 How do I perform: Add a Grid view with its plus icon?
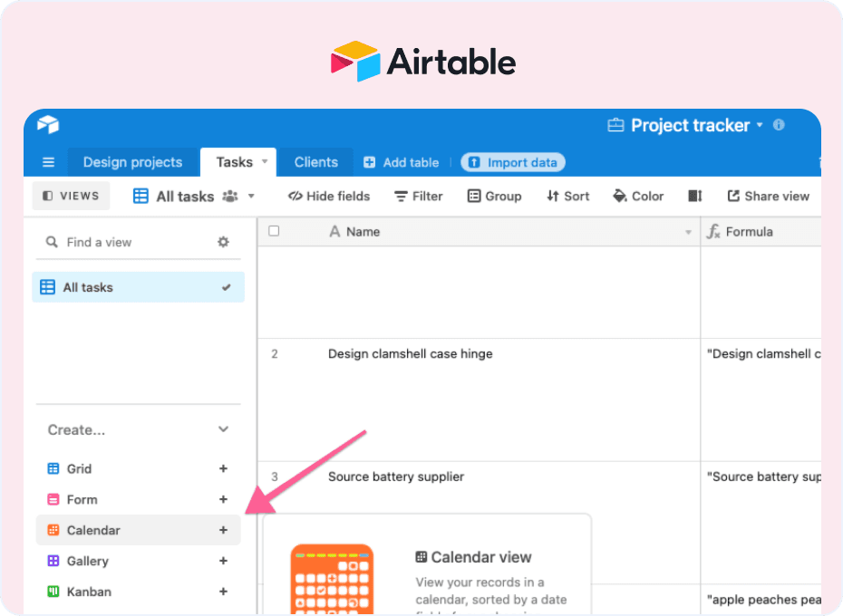[223, 468]
